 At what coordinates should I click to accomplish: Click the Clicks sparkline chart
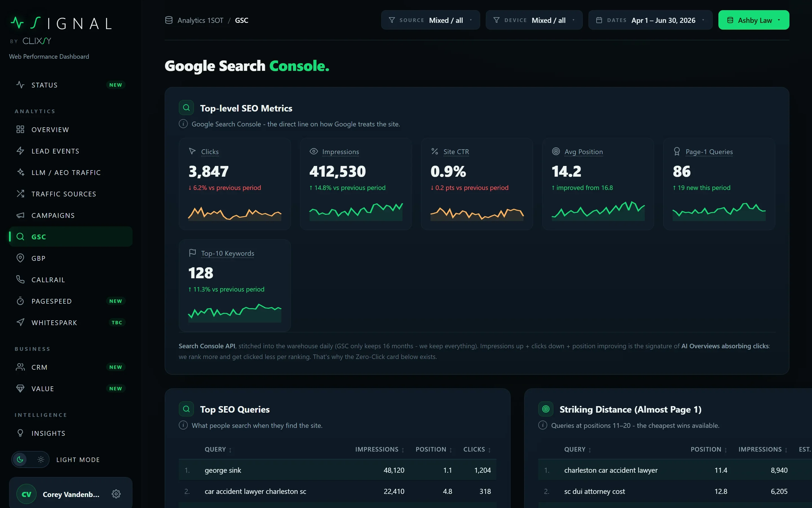point(235,213)
